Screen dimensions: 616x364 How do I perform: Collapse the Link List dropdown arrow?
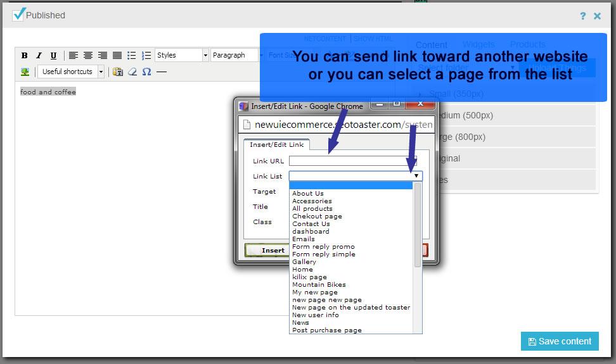(x=416, y=176)
